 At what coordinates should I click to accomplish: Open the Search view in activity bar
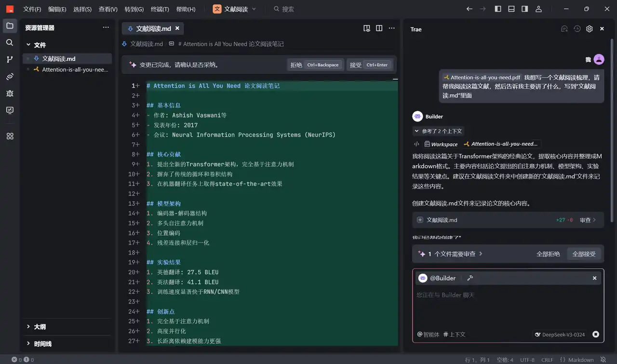(10, 42)
